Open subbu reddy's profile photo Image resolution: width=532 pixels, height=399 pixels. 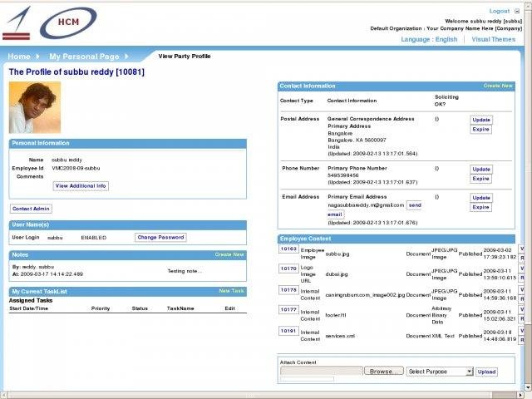tap(35, 107)
